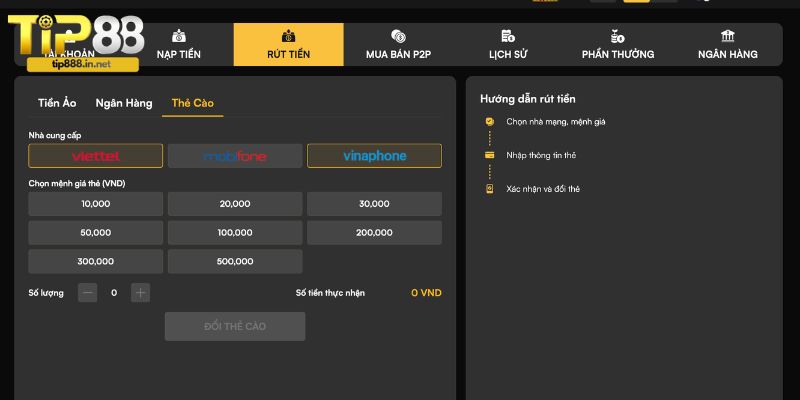The height and width of the screenshot is (400, 800).
Task: Select the 10,000 VND card value
Action: [x=96, y=204]
